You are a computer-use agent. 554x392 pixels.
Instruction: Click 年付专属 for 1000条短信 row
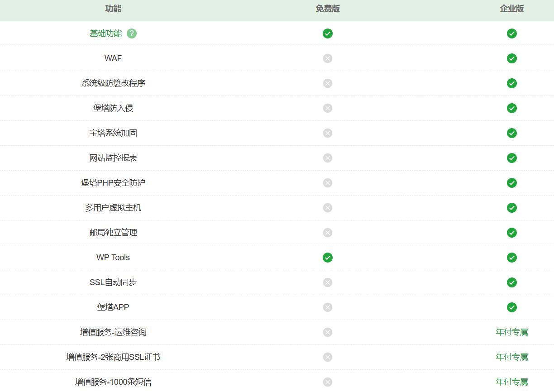512,382
